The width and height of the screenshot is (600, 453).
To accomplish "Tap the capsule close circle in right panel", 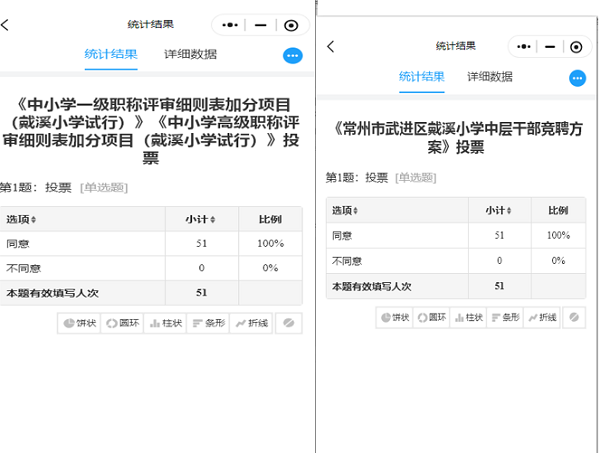I will coord(575,47).
